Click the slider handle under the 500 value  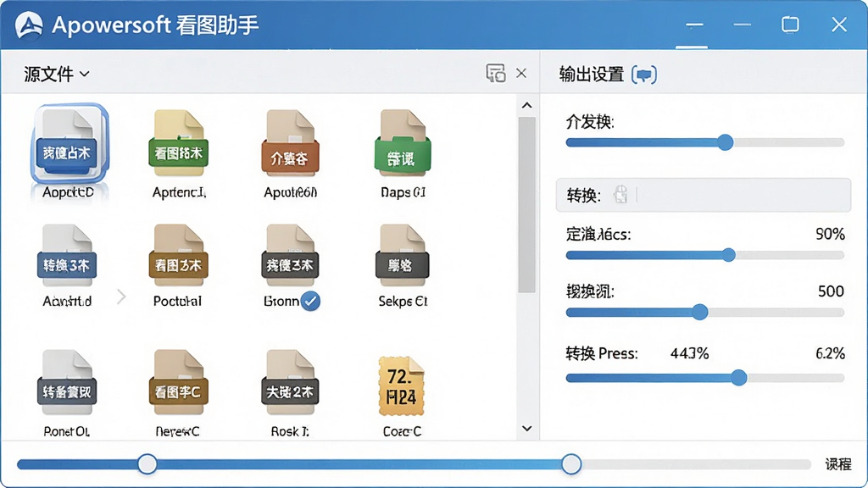point(699,312)
